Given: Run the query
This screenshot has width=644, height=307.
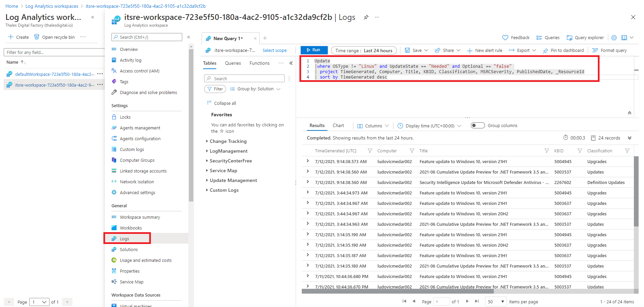Looking at the screenshot, I should tap(314, 50).
